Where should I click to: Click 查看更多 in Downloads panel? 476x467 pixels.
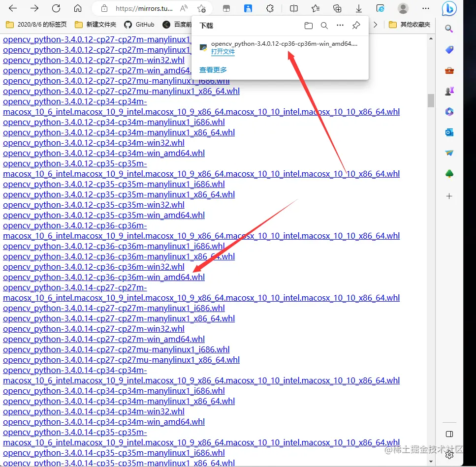(213, 70)
